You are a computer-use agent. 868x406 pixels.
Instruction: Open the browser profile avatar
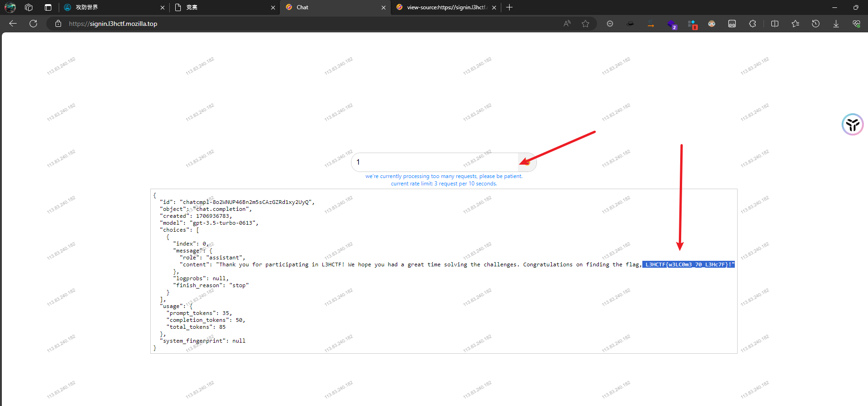point(10,7)
